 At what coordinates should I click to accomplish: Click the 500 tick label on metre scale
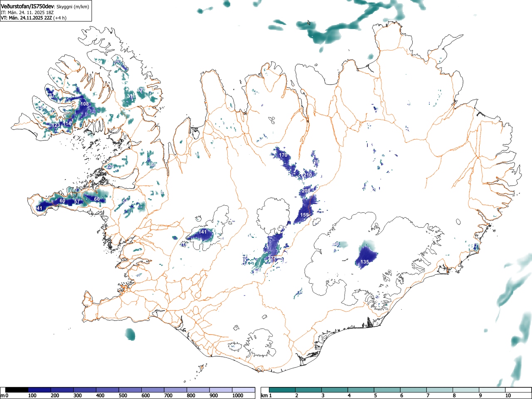click(123, 396)
